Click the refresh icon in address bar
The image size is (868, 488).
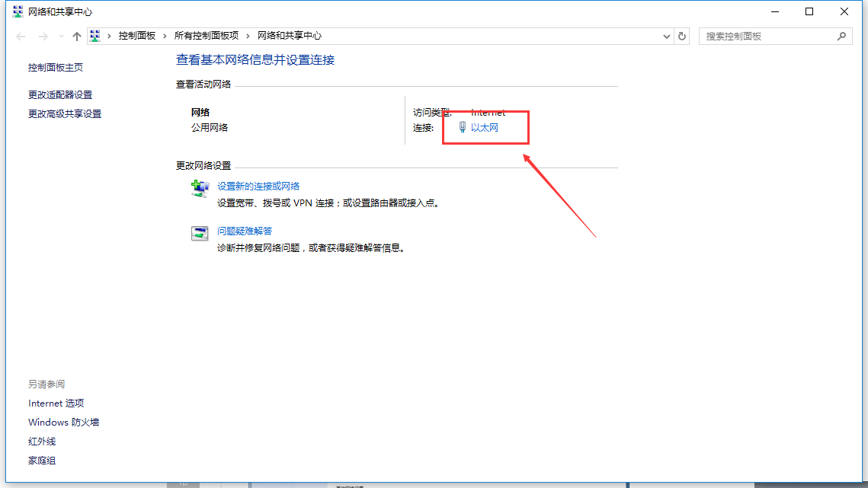(x=682, y=36)
